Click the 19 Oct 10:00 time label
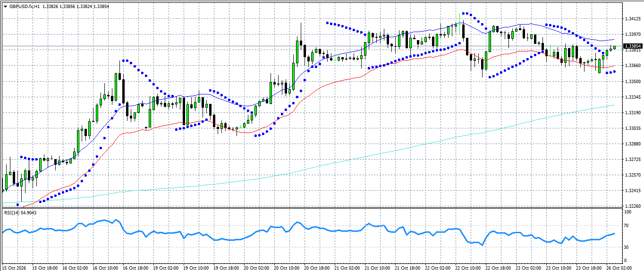Image resolution: width=644 pixels, height=271 pixels. click(196, 268)
